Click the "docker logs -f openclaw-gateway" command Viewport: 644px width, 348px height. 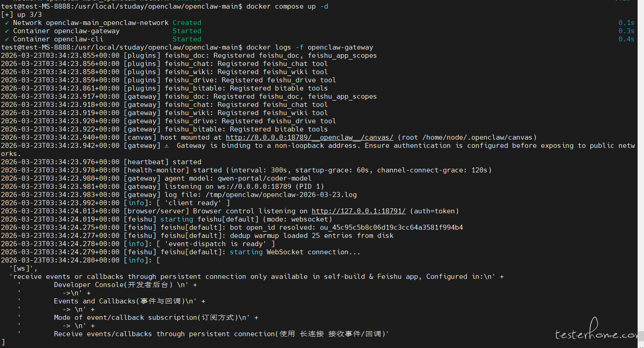[310, 47]
